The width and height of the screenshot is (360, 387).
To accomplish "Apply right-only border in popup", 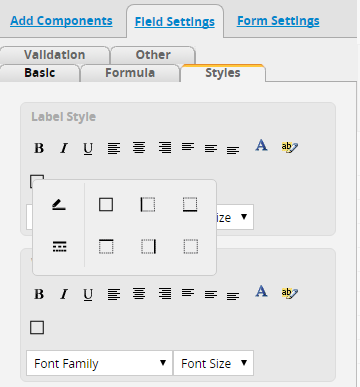I will point(148,246).
